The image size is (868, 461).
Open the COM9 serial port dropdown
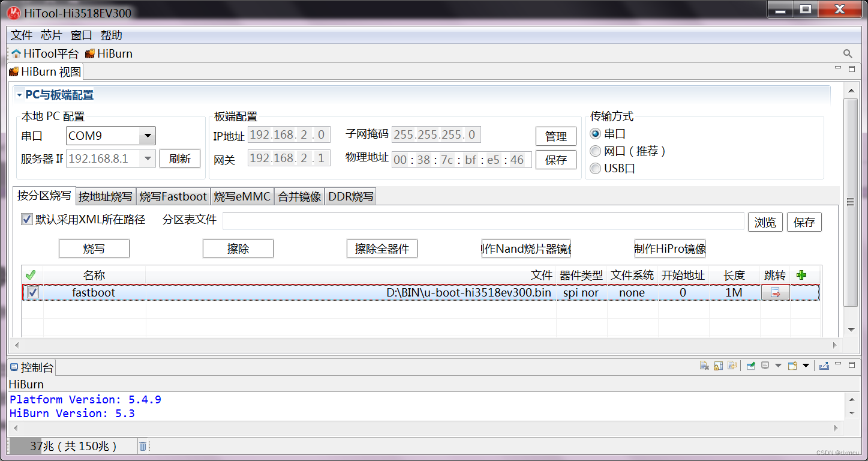[147, 136]
